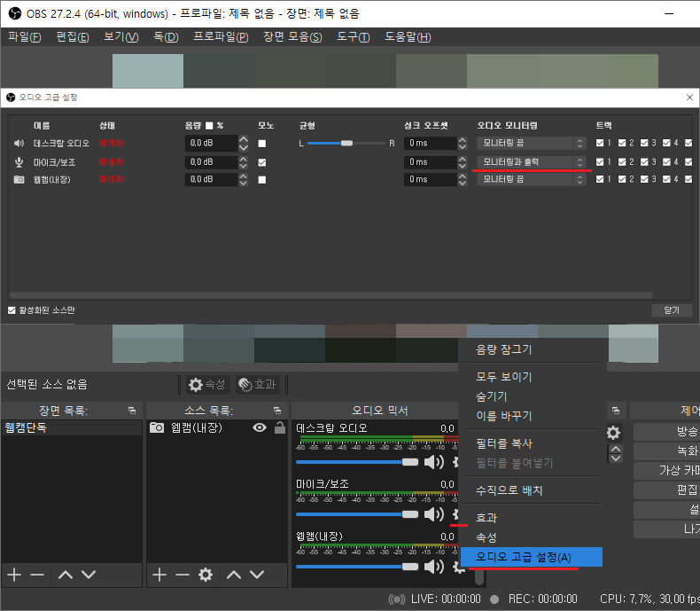Image resolution: width=700 pixels, height=611 pixels.
Task: Mute the 마이크/보조 speaker in mixer
Action: [433, 514]
